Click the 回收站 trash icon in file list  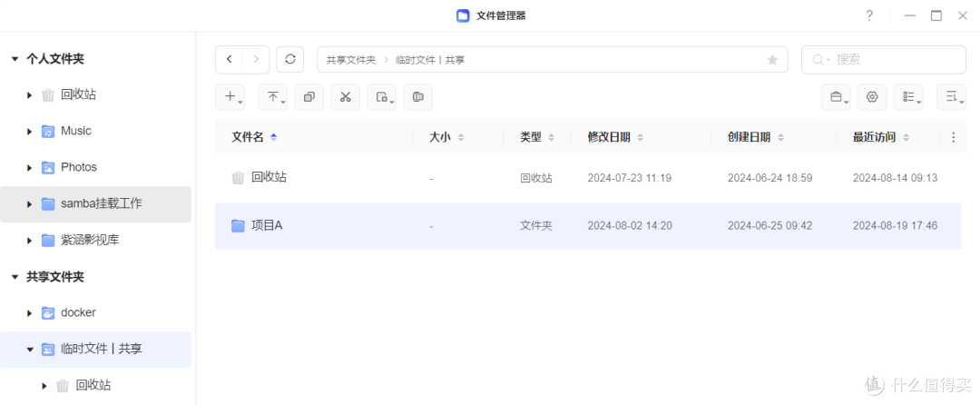click(238, 177)
